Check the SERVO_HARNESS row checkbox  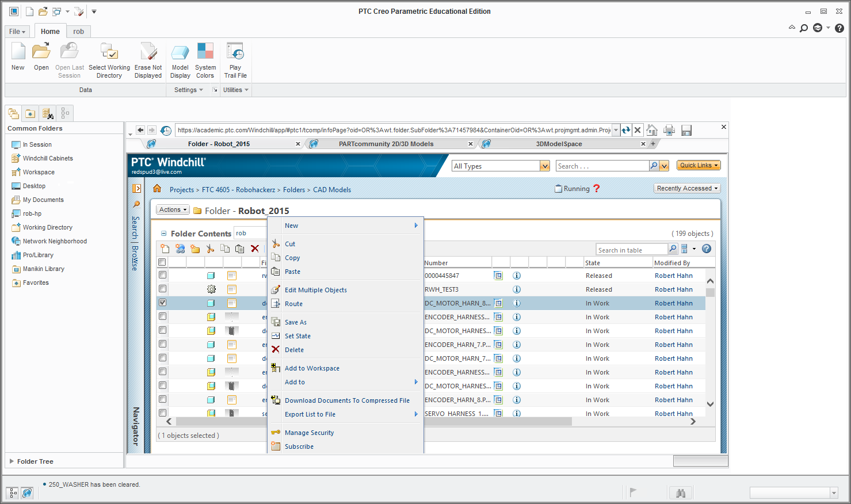pyautogui.click(x=162, y=413)
